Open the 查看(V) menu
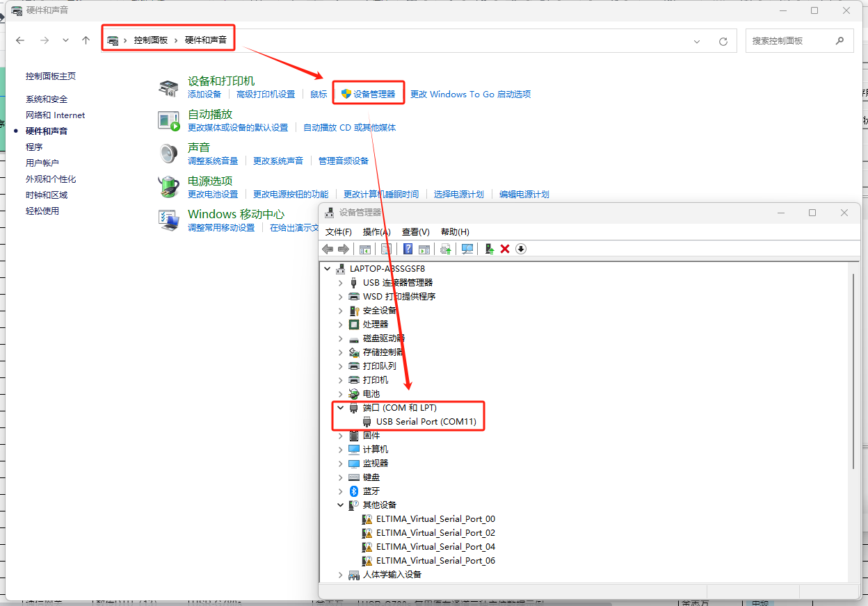Screen dimensions: 868x606 tap(416, 231)
